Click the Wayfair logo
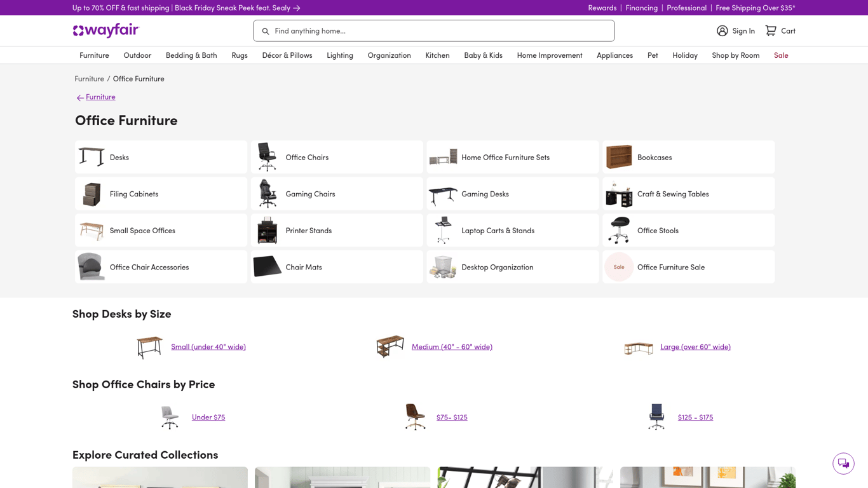This screenshot has width=868, height=488. coord(105,30)
